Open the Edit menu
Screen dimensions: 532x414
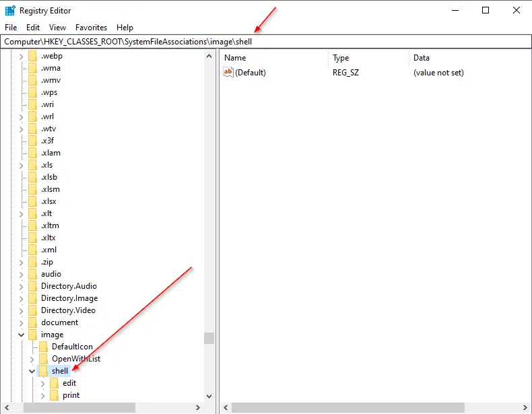point(33,28)
